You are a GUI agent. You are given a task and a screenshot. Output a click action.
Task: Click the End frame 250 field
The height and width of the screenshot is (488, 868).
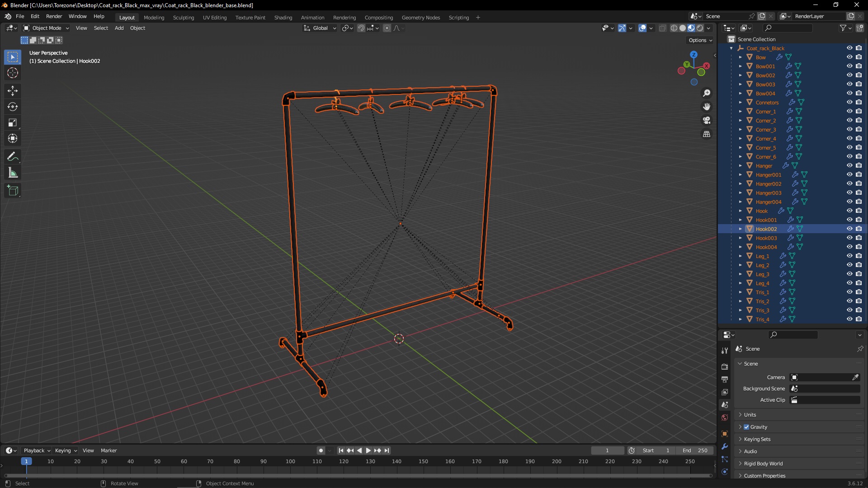695,450
